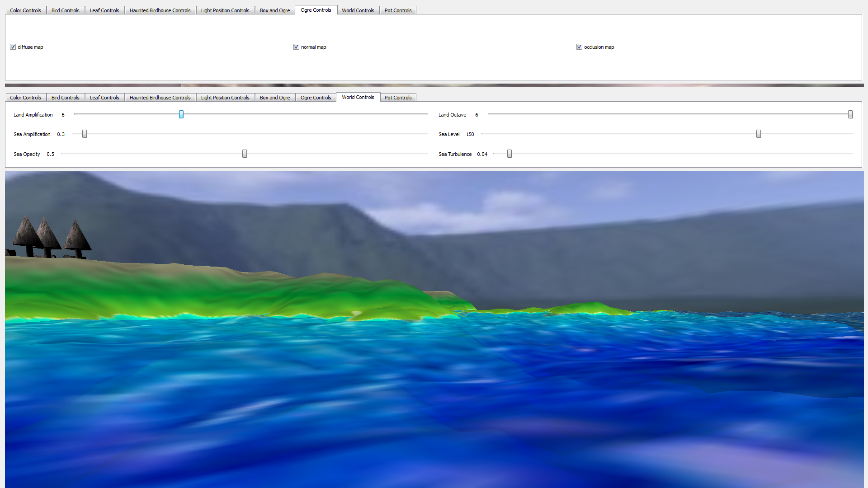Click the Sea Opacity slider handle
Viewport: 868px width, 488px height.
tap(245, 154)
